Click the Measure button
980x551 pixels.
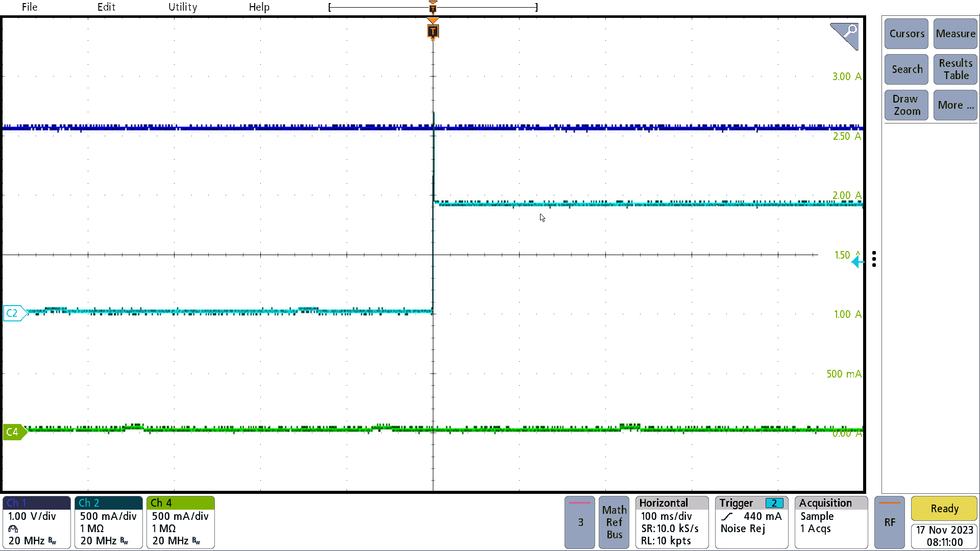point(955,34)
